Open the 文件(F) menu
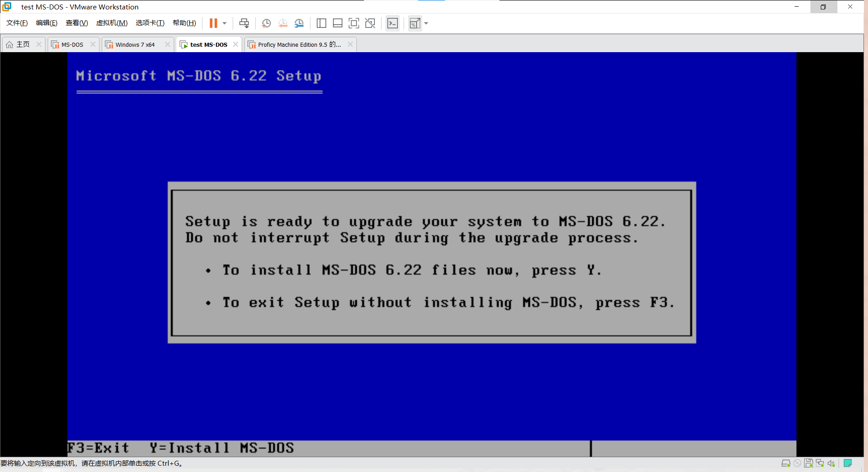This screenshot has height=472, width=868. 17,23
